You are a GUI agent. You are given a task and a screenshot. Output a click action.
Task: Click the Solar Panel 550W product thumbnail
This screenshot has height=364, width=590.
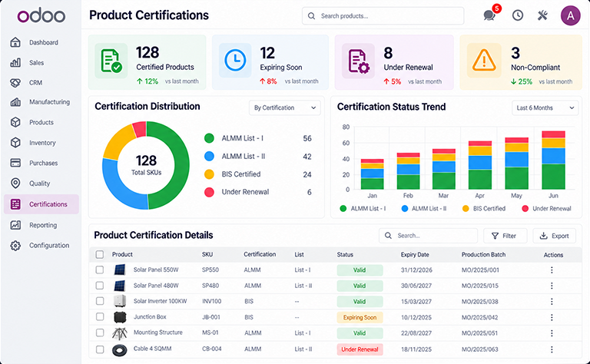tap(120, 270)
